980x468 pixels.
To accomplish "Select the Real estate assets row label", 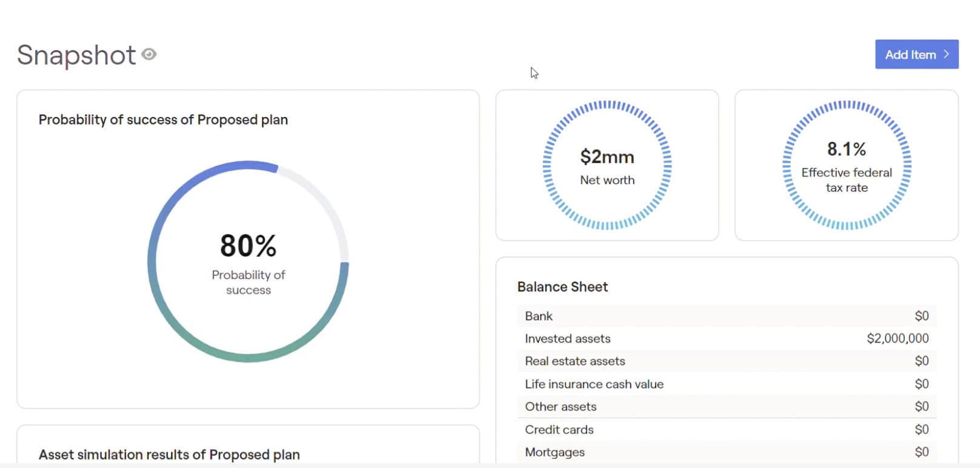I will click(x=575, y=361).
